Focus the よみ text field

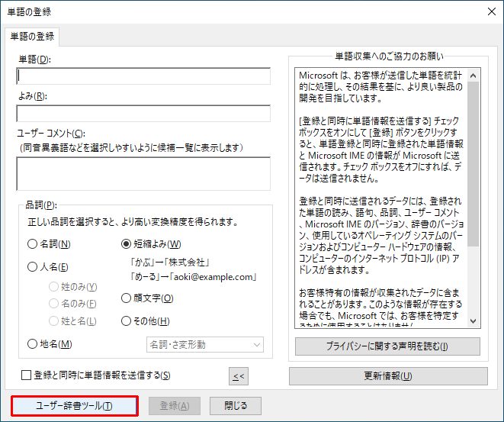(143, 114)
